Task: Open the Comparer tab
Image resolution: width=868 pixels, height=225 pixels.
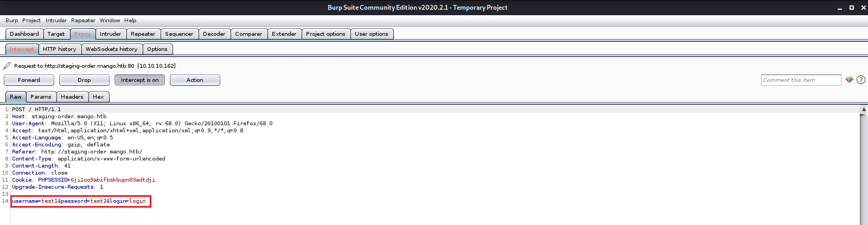Action: click(248, 34)
